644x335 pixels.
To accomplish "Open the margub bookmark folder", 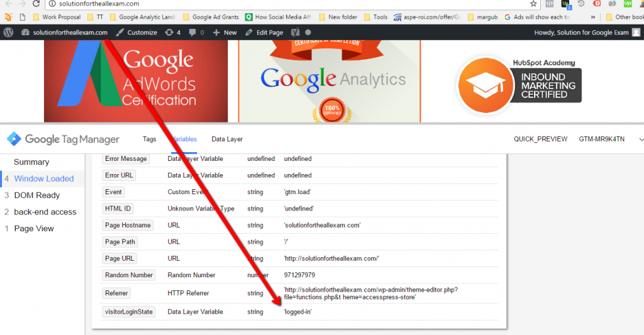I will pos(482,17).
